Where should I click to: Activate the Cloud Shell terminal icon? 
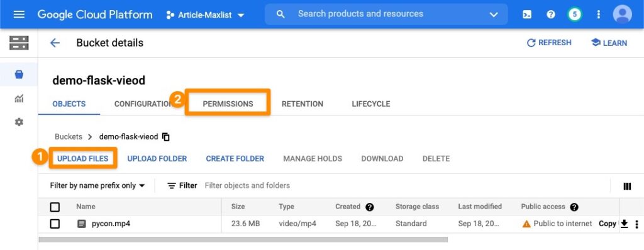(527, 15)
